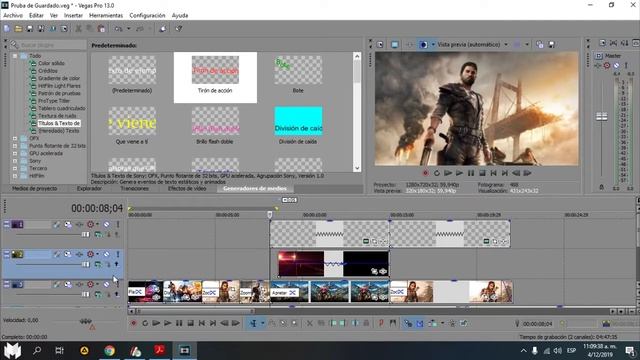Select ProType Titler in the generator list
This screenshot has width=640, height=360.
coord(54,101)
